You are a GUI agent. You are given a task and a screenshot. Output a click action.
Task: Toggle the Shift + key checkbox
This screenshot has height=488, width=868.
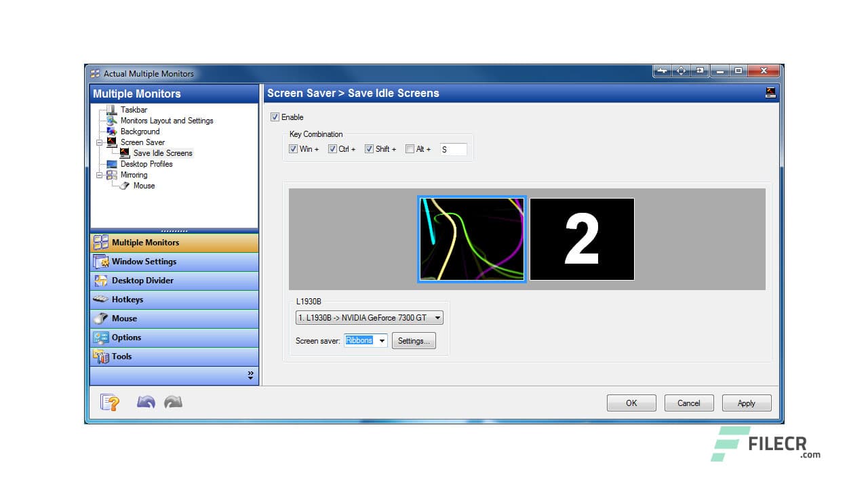[x=369, y=149]
